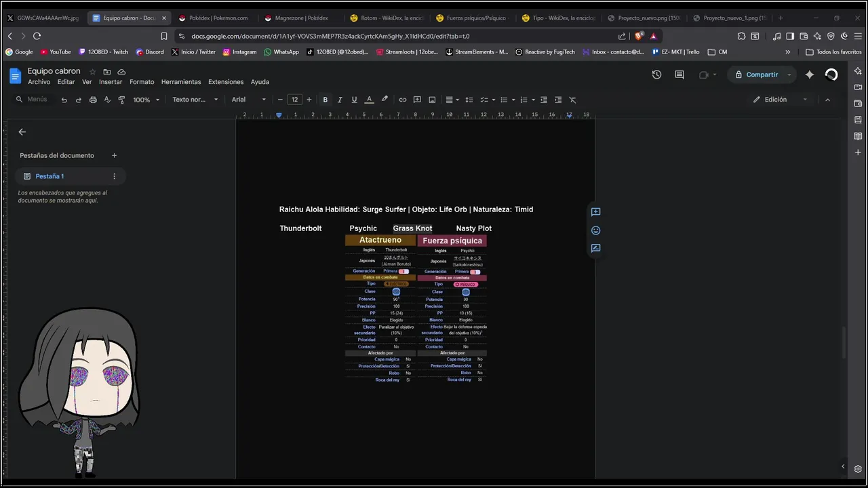Click the Compartir button
Viewport: 868px width, 488px height.
tap(756, 75)
